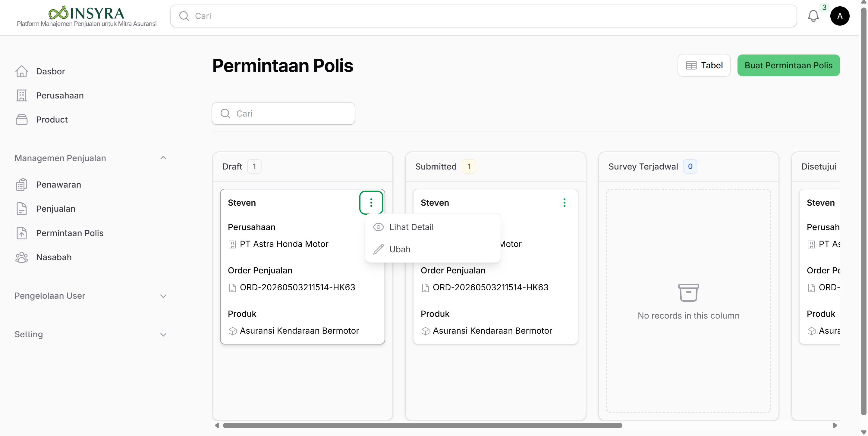Open the three-dot menu on Draft card
868x436 pixels.
coord(371,202)
